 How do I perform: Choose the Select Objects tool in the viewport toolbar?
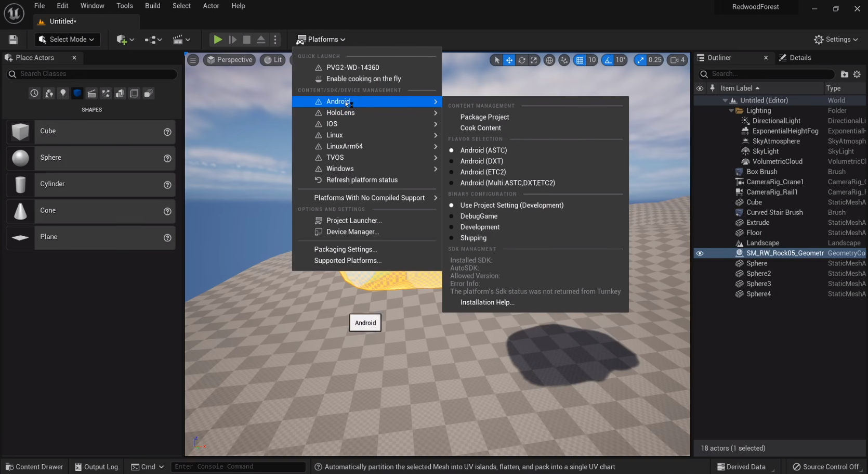[x=497, y=60]
